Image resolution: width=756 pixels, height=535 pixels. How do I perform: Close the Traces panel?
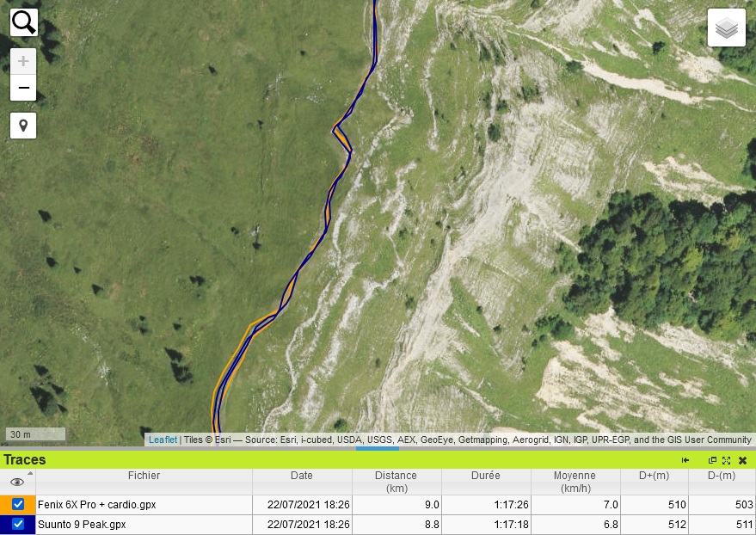(742, 460)
